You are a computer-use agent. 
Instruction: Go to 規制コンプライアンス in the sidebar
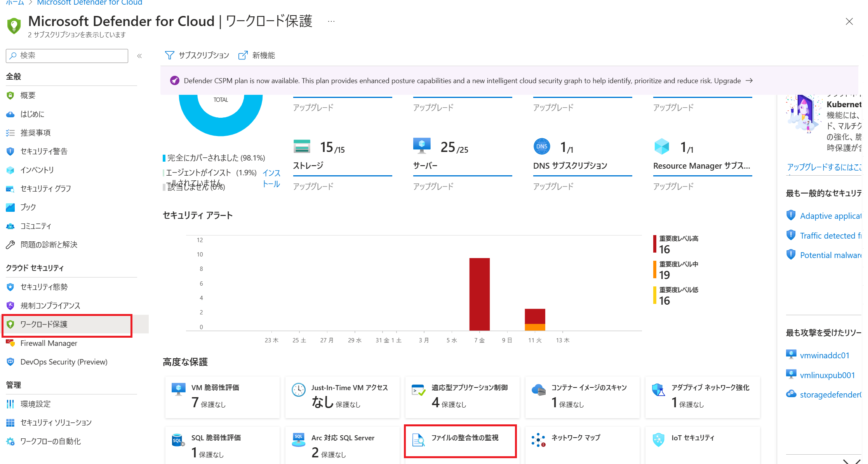[50, 305]
